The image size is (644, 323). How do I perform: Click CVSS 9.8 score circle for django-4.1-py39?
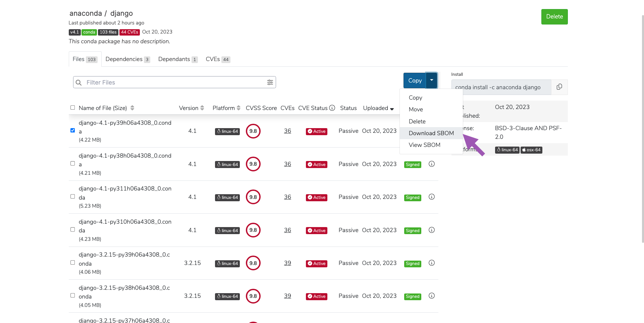click(x=253, y=131)
